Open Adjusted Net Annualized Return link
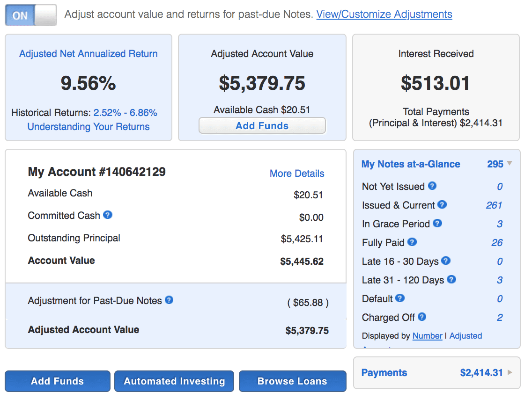Viewport: 532px width, 406px height. coord(88,53)
